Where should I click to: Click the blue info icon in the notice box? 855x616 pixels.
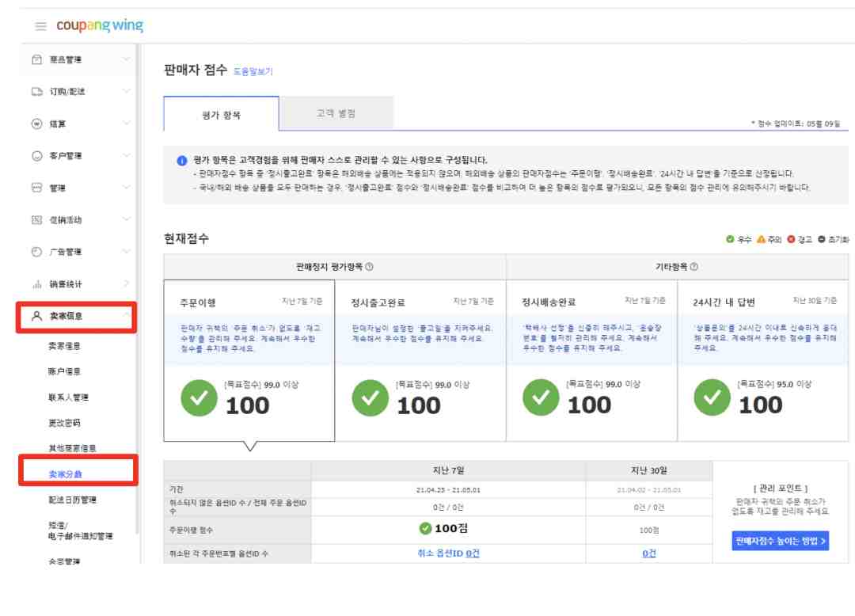[x=182, y=160]
